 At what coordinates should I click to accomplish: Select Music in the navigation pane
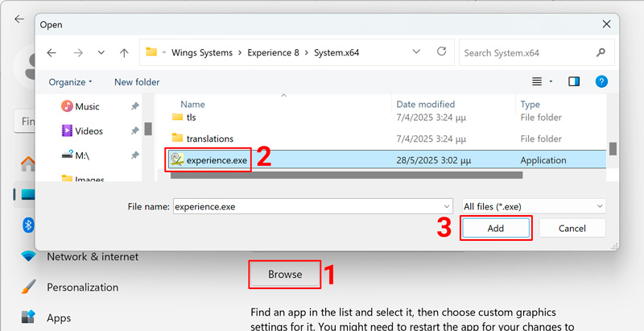click(87, 106)
